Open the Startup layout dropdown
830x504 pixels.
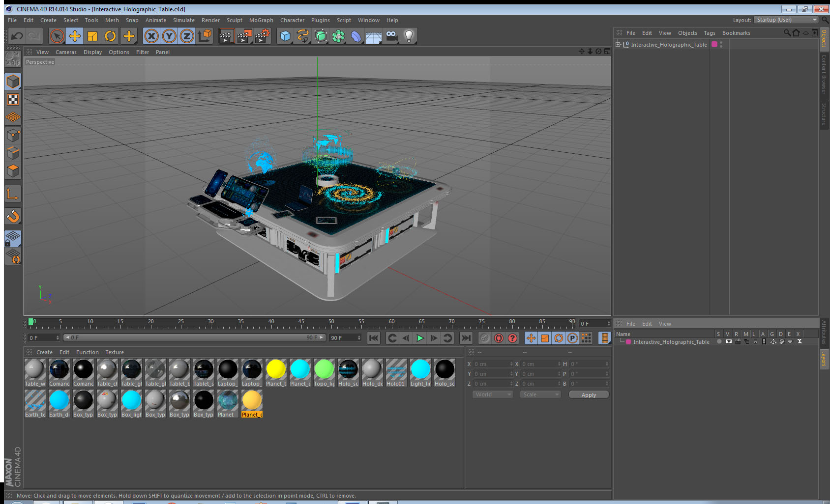[786, 20]
